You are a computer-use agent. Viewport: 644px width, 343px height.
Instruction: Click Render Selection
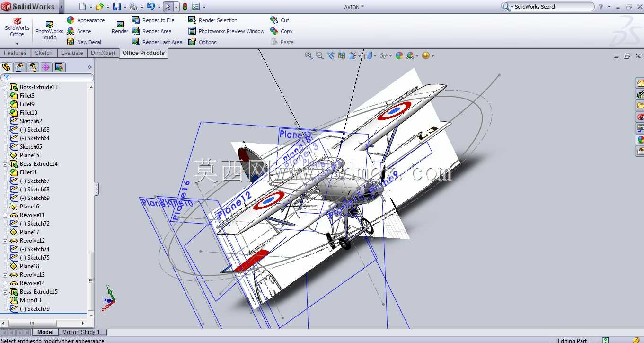(212, 20)
